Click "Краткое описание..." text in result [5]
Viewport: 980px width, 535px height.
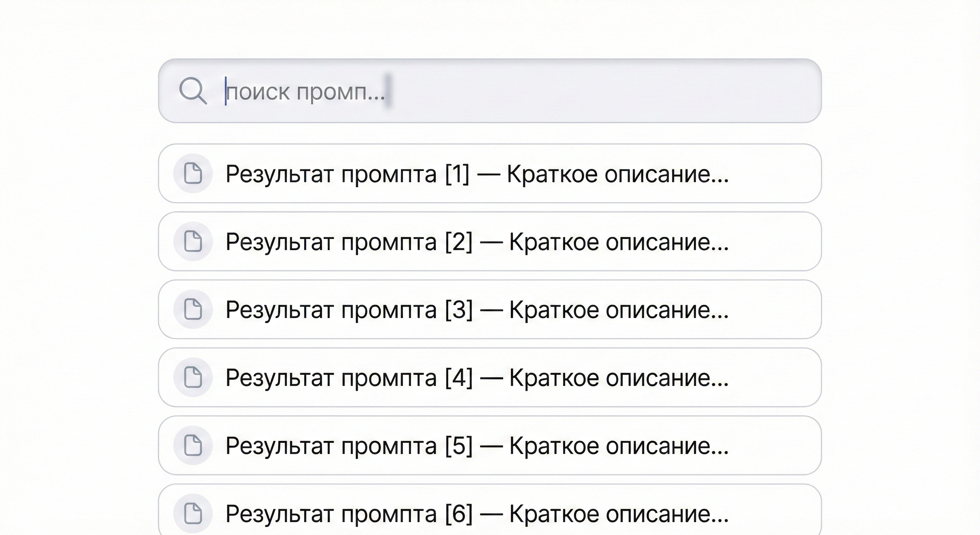[x=619, y=445]
